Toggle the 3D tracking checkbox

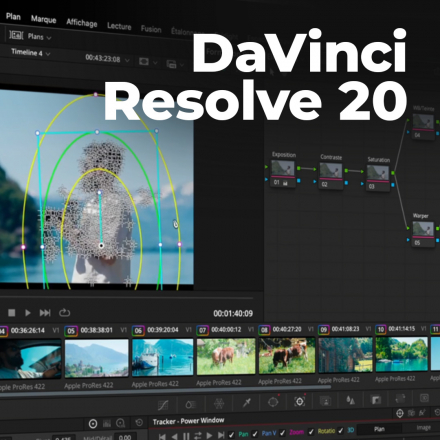click(341, 431)
